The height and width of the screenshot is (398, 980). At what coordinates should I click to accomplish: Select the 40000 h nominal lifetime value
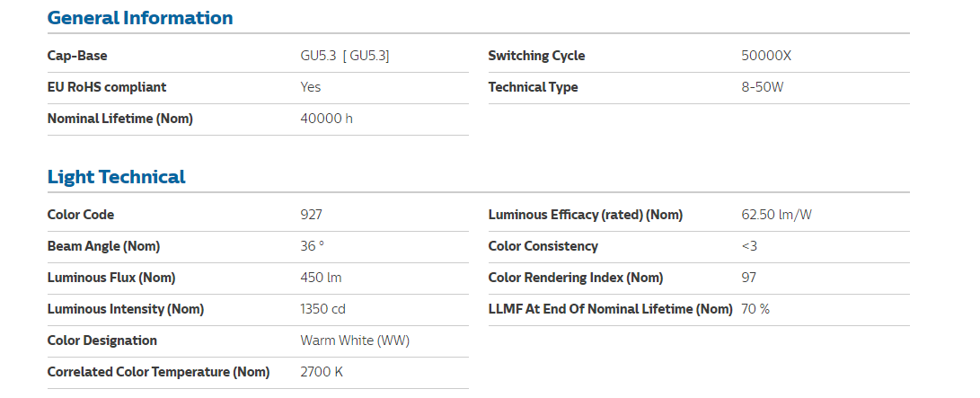coord(326,119)
